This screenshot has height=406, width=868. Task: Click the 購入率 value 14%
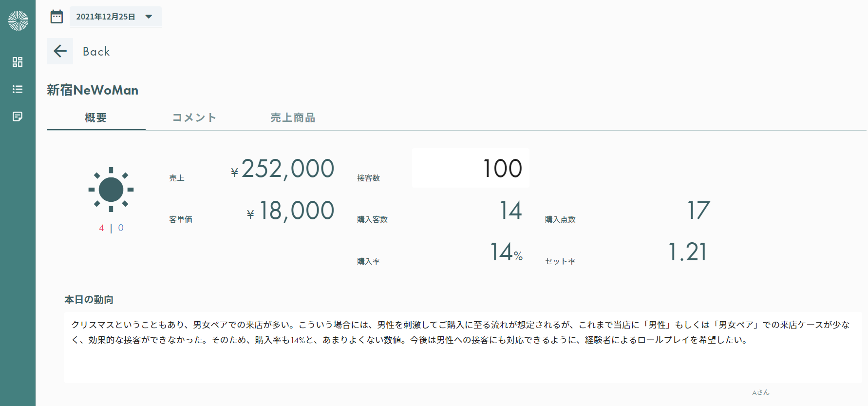click(507, 252)
